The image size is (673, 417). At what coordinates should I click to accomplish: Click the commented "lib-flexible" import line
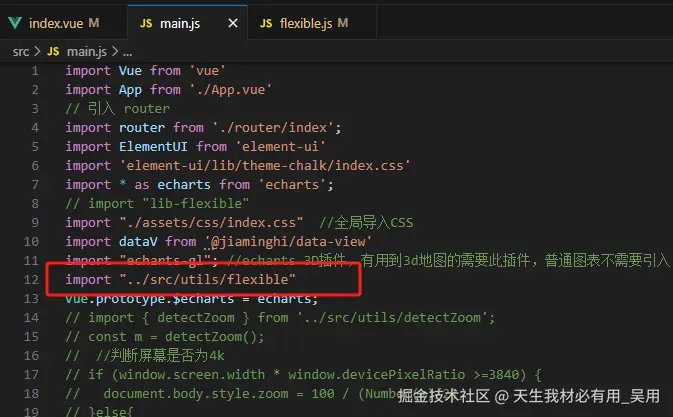click(157, 204)
